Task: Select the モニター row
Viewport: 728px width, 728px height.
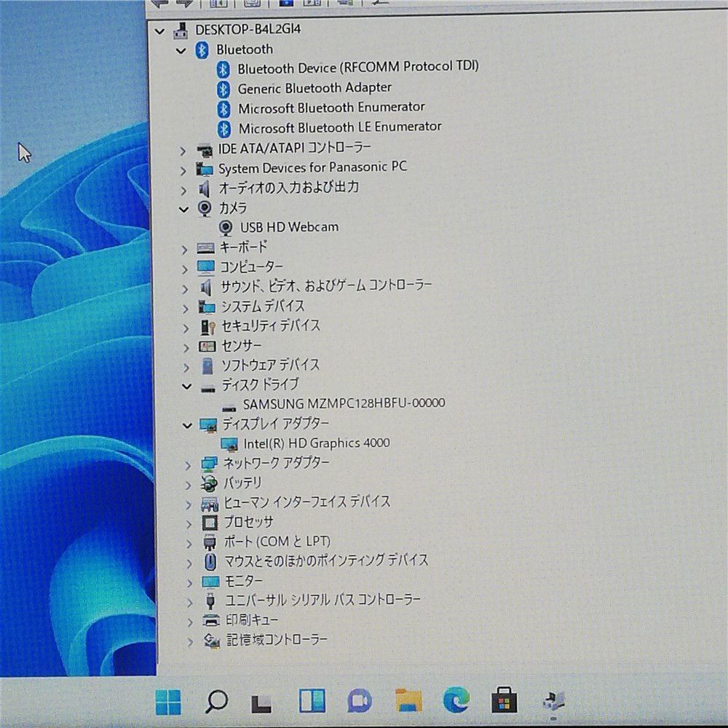Action: pos(244,581)
